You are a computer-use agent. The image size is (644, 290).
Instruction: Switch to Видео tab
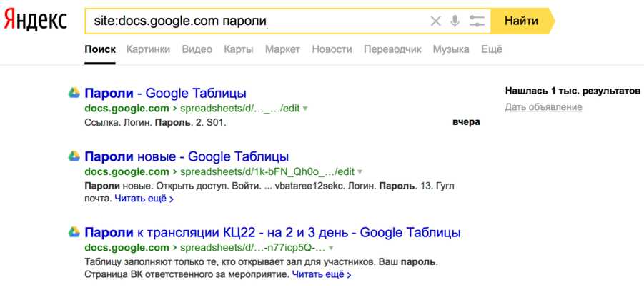[197, 49]
